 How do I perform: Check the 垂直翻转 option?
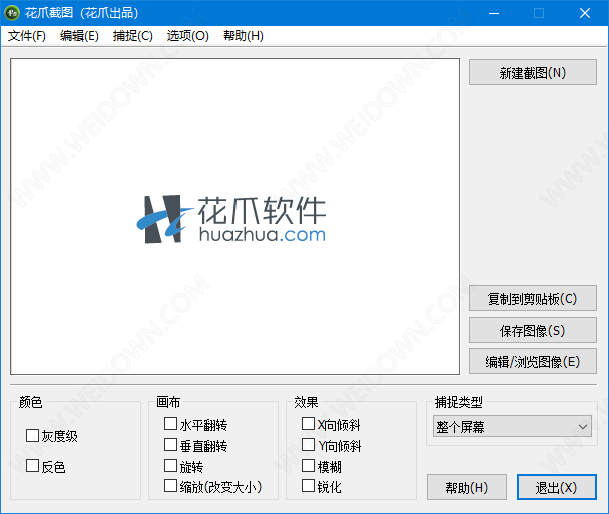coord(170,445)
